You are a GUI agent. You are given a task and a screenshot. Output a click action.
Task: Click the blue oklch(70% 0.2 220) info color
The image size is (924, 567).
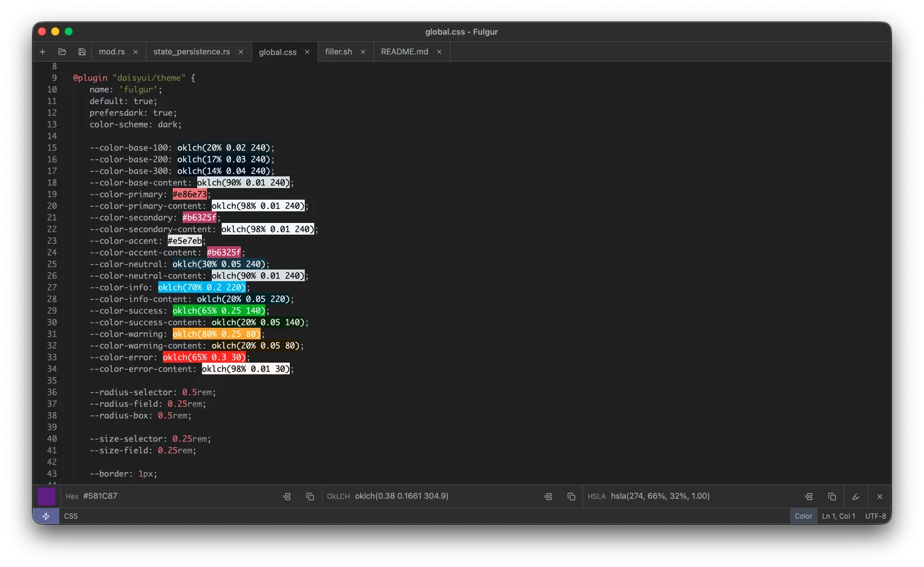[x=202, y=288]
